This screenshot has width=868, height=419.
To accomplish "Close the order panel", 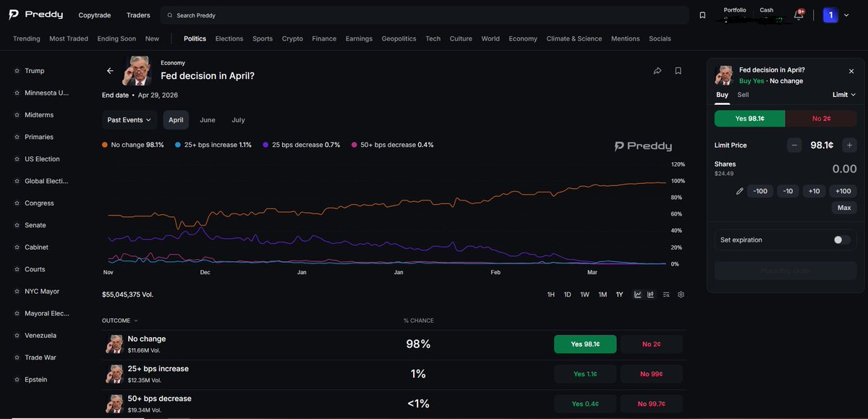I will coord(851,71).
